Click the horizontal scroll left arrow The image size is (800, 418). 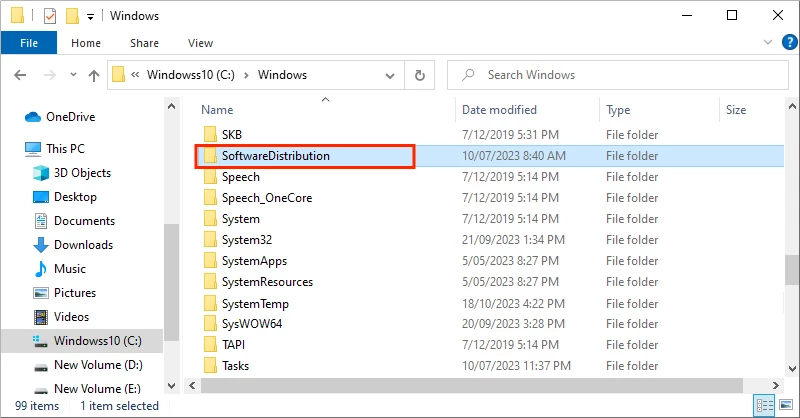(192, 385)
